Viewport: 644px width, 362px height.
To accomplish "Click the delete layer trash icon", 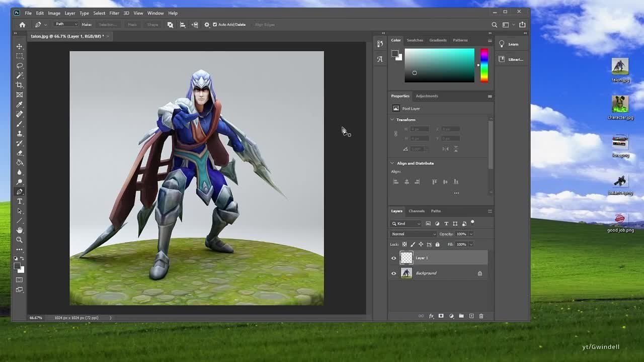I will (x=481, y=316).
